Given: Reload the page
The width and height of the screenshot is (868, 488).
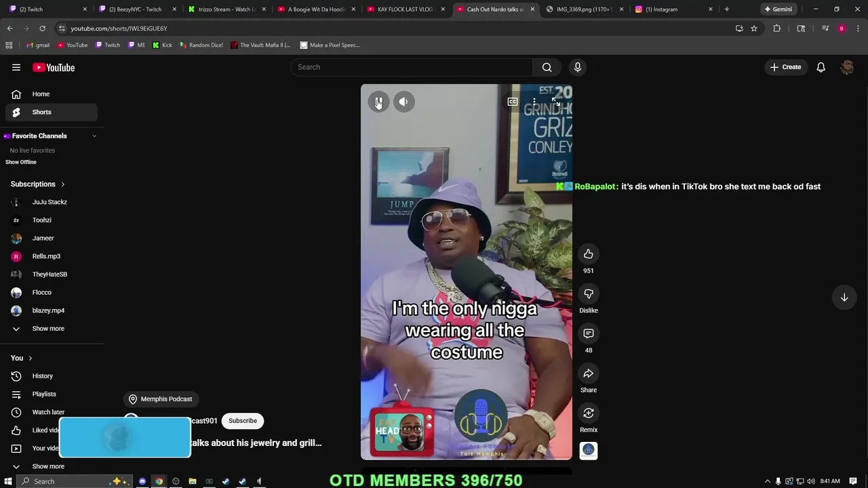Looking at the screenshot, I should pyautogui.click(x=42, y=28).
